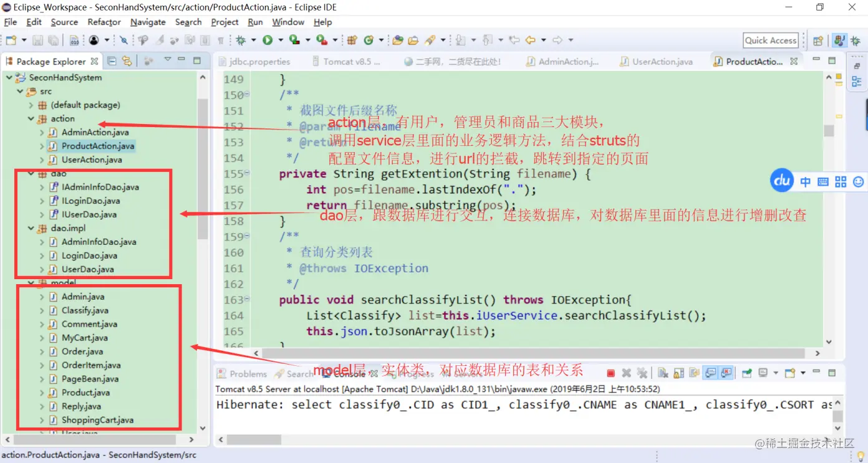
Task: Open the Run configurations dropdown arrow
Action: [280, 40]
